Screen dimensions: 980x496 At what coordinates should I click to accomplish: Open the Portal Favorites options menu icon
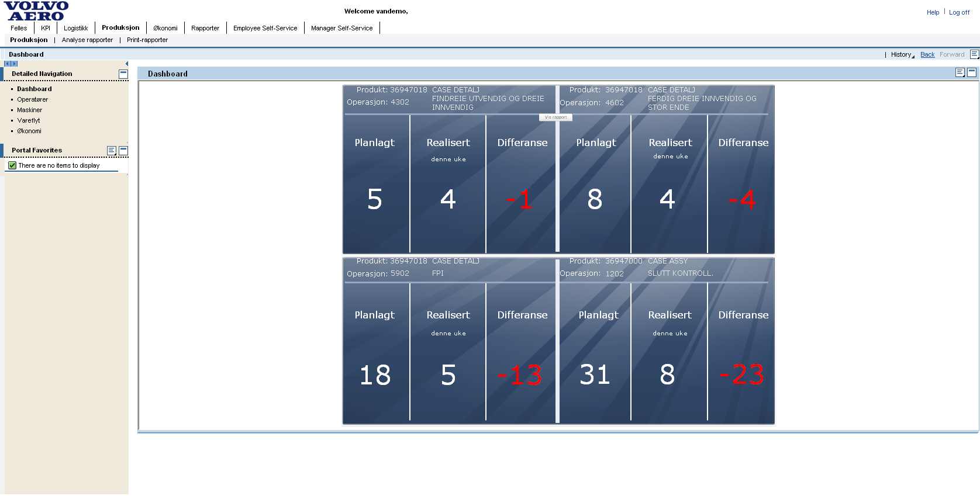tap(112, 151)
